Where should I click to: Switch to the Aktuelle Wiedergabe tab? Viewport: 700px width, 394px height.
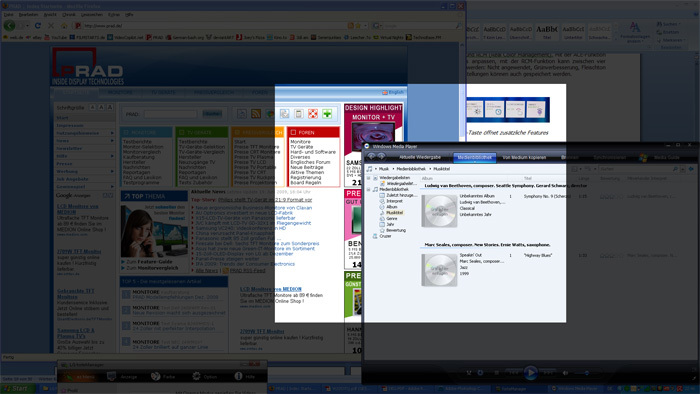point(420,157)
